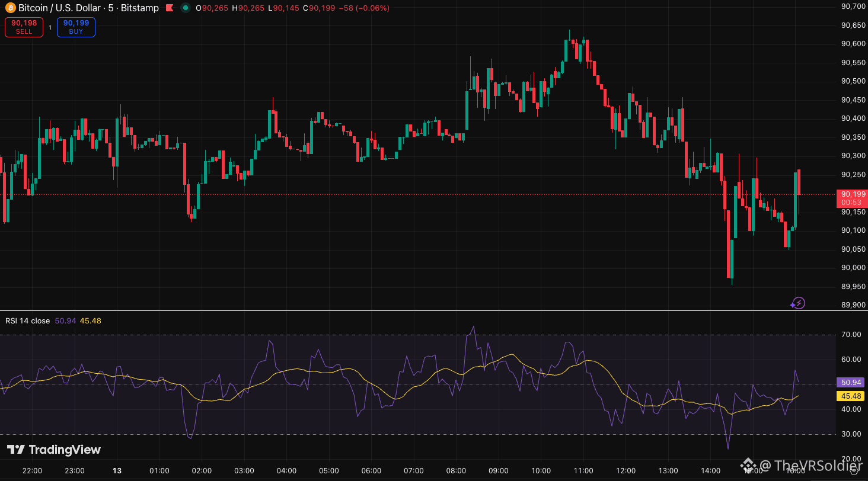
Task: Click the yellow RSI average 45.48 in legend
Action: (x=91, y=321)
